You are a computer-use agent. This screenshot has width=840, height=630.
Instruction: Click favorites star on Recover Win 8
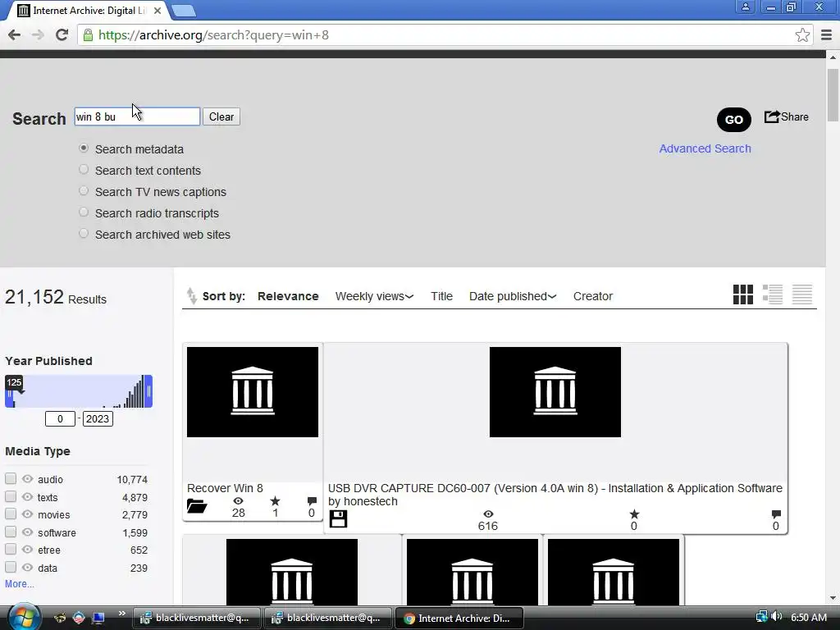(275, 501)
